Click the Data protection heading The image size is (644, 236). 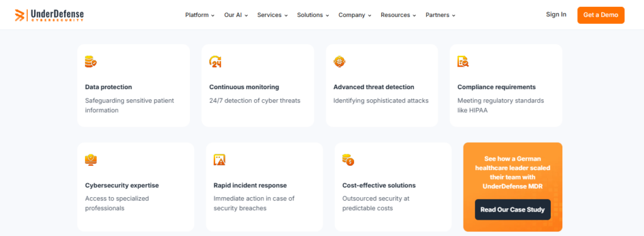pos(108,87)
